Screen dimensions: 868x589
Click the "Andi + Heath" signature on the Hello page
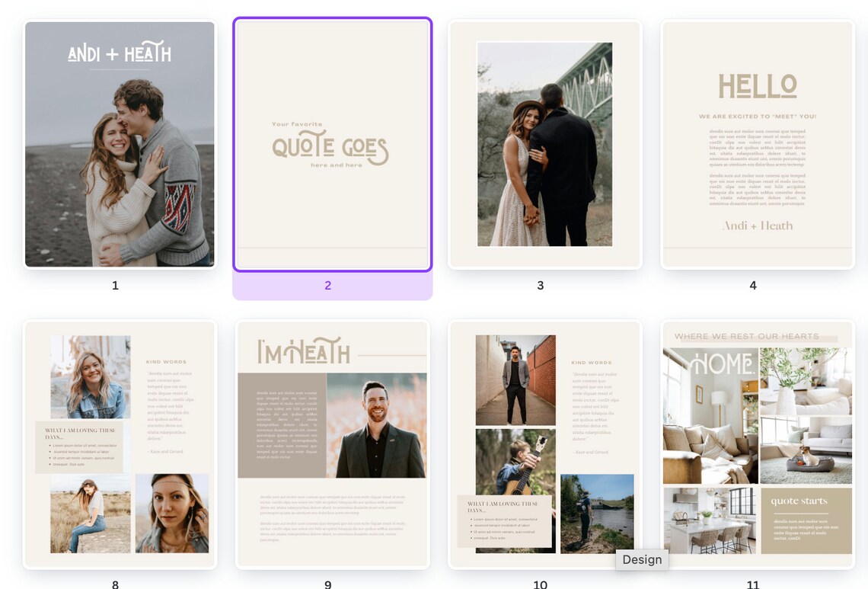756,226
